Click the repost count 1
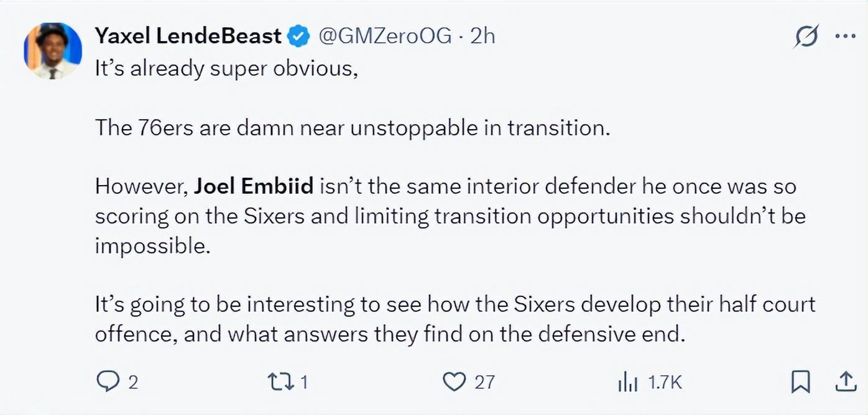Image resolution: width=868 pixels, height=415 pixels. 304,382
